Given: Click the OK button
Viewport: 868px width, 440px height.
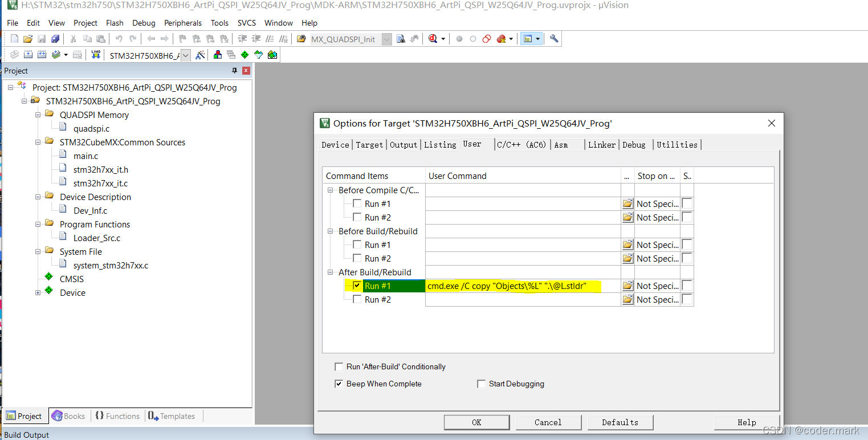Looking at the screenshot, I should pos(477,422).
